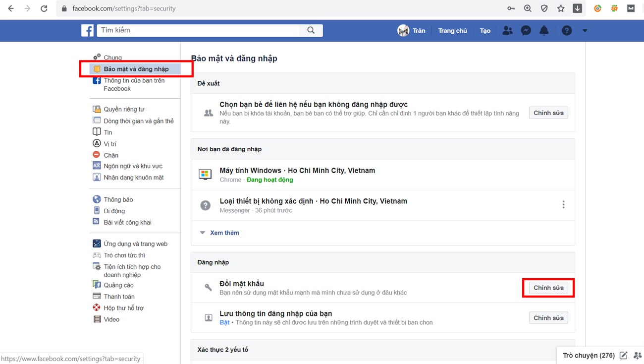Click the browser back arrow

click(x=10, y=8)
